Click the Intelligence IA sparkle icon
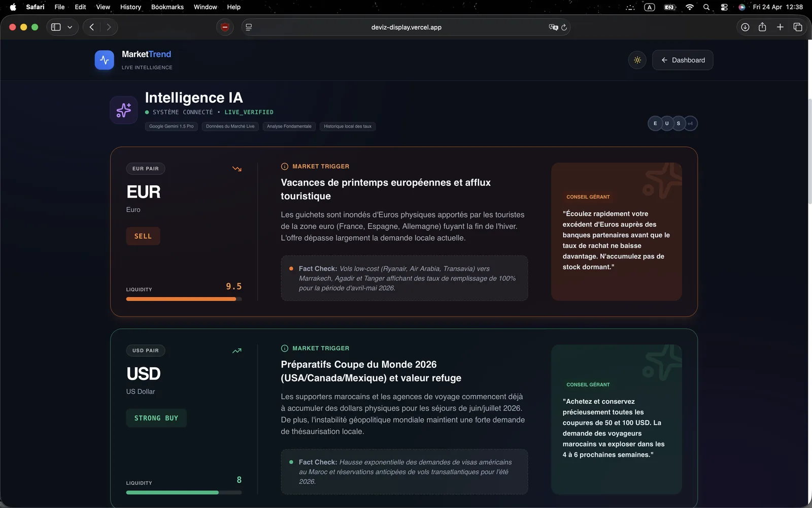 tap(124, 110)
